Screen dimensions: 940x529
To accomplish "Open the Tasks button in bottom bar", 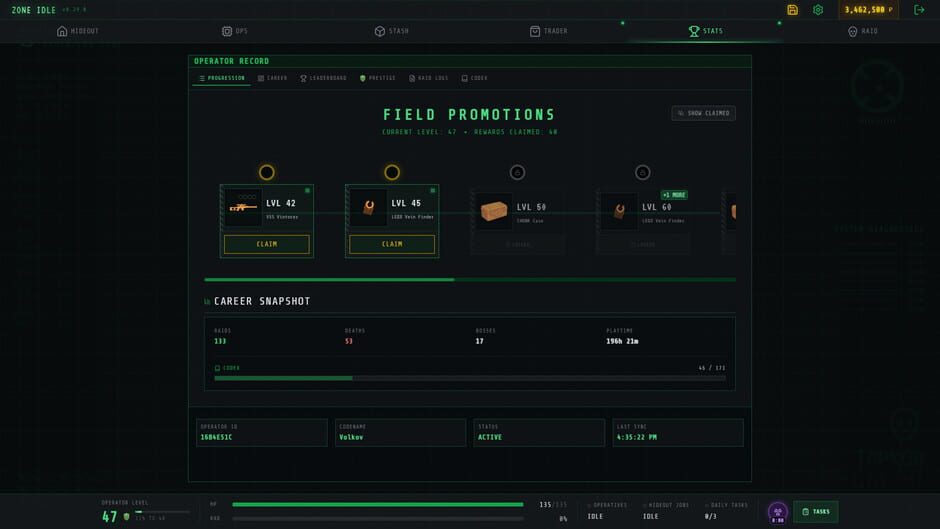I will tap(816, 512).
